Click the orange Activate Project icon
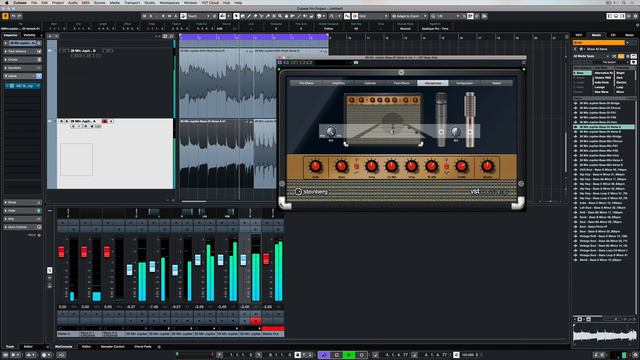The image size is (640, 360). tap(5, 16)
